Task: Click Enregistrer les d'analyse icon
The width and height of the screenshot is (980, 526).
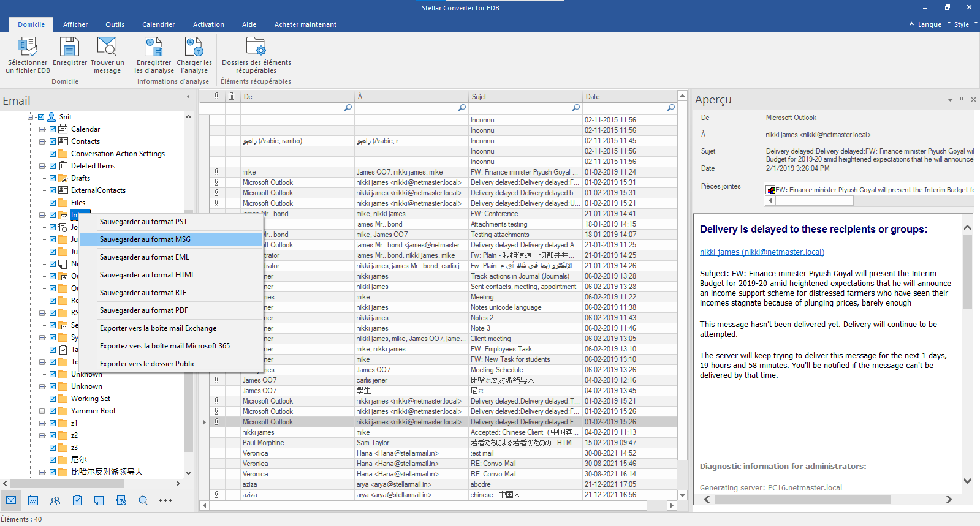Action: pos(153,47)
